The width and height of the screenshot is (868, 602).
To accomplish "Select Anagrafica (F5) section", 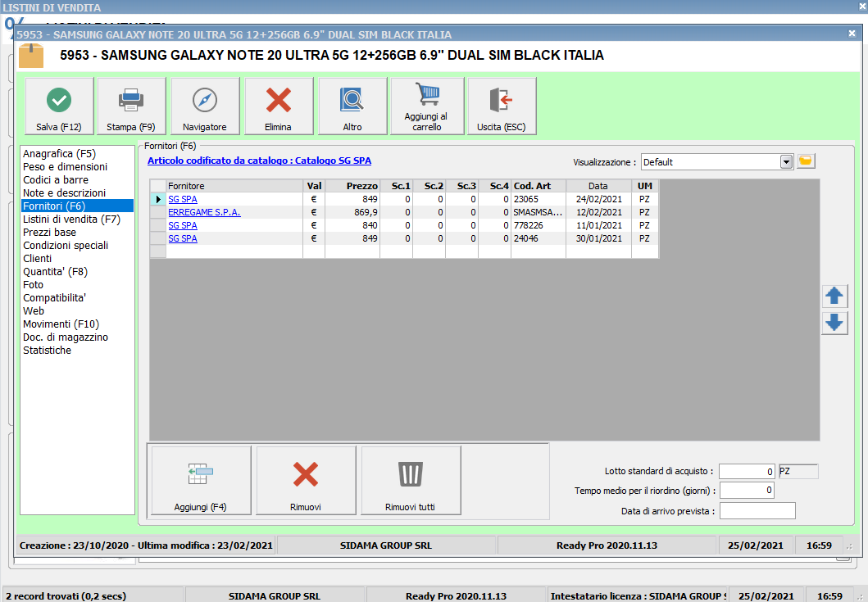I will click(x=59, y=154).
